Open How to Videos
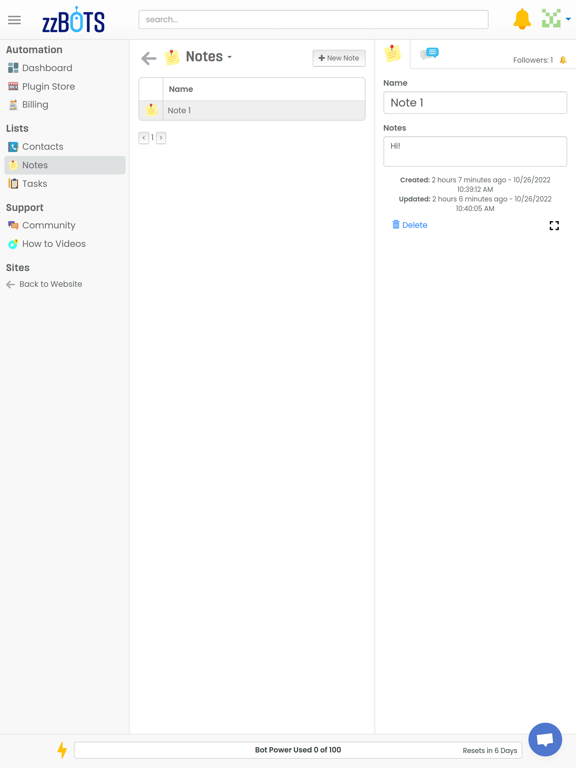This screenshot has width=576, height=768. coord(53,244)
